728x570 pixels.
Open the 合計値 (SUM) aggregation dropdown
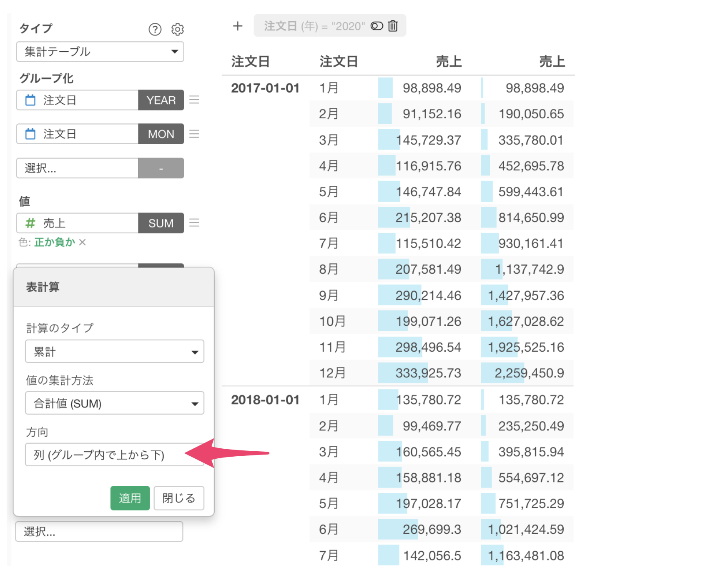click(x=114, y=403)
